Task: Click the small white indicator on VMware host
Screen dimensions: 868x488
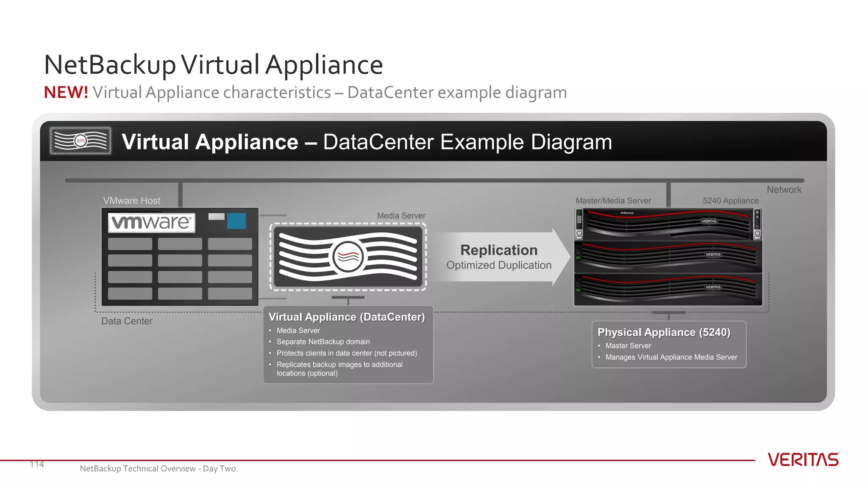Action: point(216,216)
